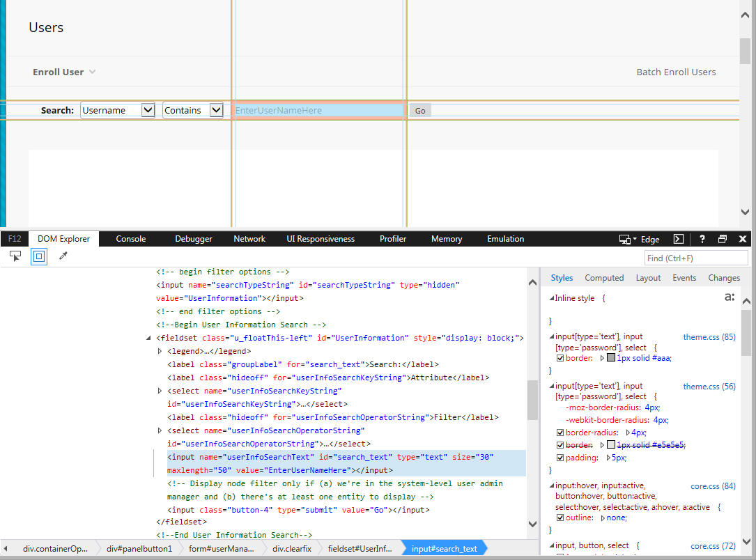The width and height of the screenshot is (756, 560).
Task: Open theme.css (85) source link
Action: point(709,337)
